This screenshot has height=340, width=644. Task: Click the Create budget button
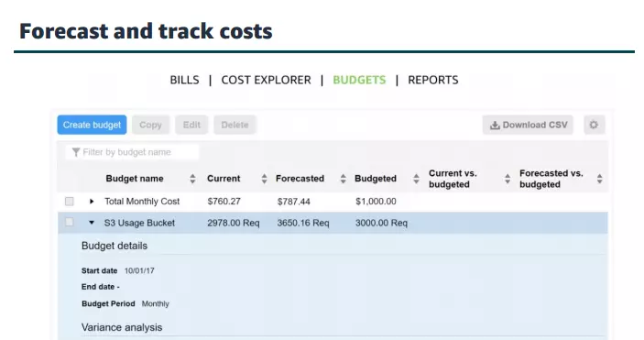92,125
